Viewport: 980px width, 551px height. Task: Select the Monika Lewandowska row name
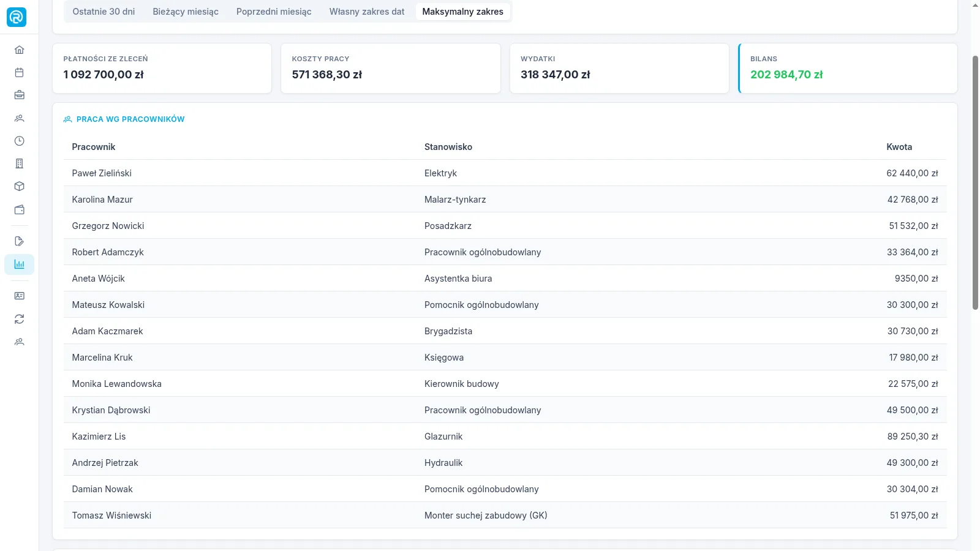click(x=117, y=384)
